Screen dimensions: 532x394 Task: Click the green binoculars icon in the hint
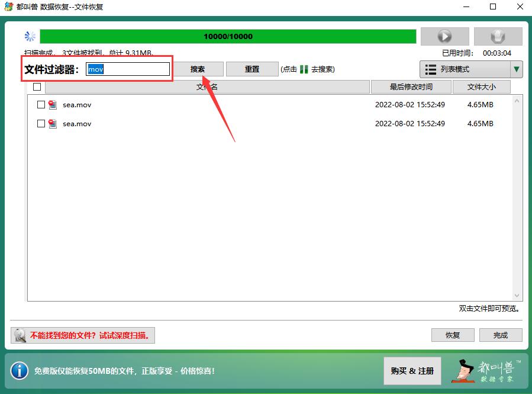pyautogui.click(x=304, y=69)
